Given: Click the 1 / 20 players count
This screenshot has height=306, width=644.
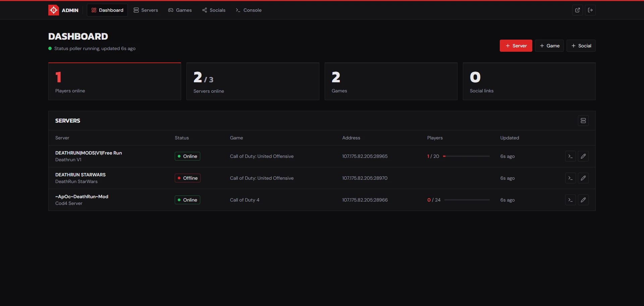Looking at the screenshot, I should coord(433,156).
